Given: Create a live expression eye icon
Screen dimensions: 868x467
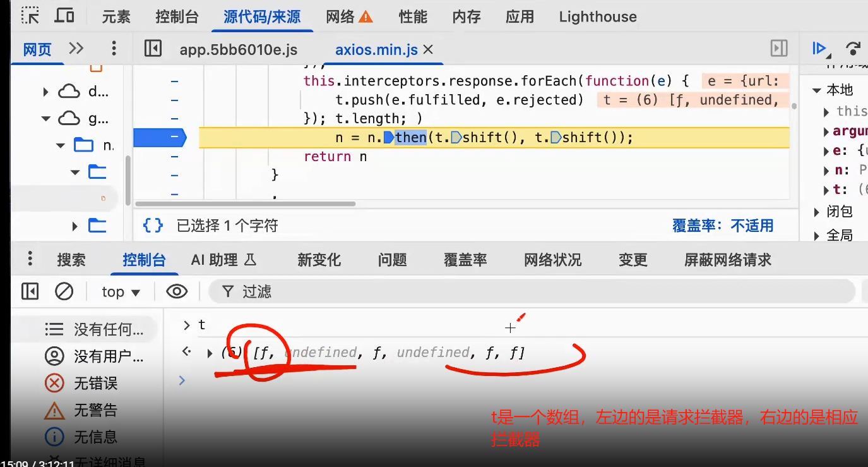Looking at the screenshot, I should point(177,291).
